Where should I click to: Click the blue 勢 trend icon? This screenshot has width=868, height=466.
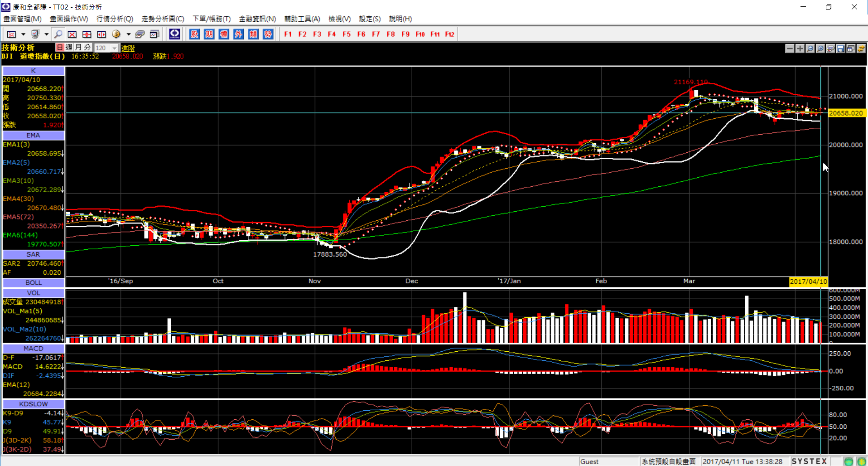click(x=268, y=34)
